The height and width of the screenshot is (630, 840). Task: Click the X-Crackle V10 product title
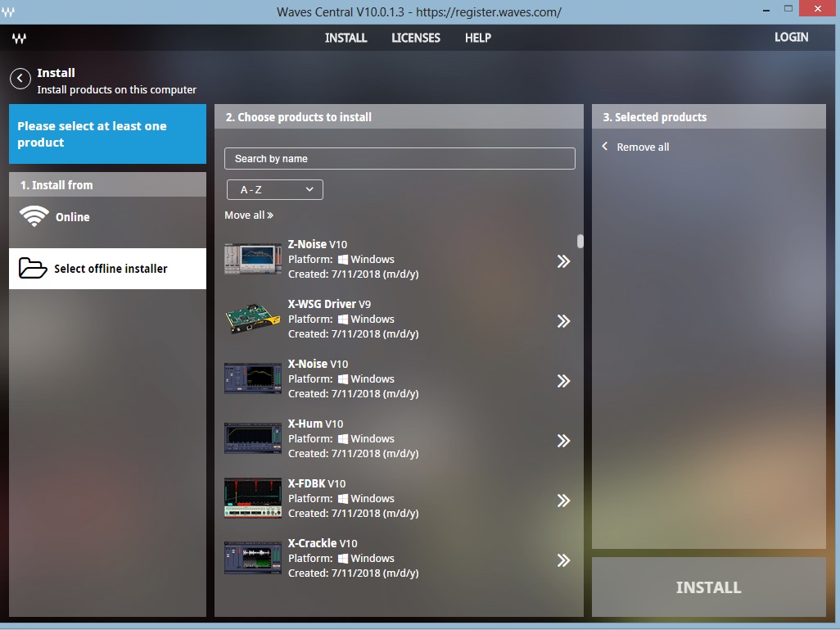tap(323, 543)
